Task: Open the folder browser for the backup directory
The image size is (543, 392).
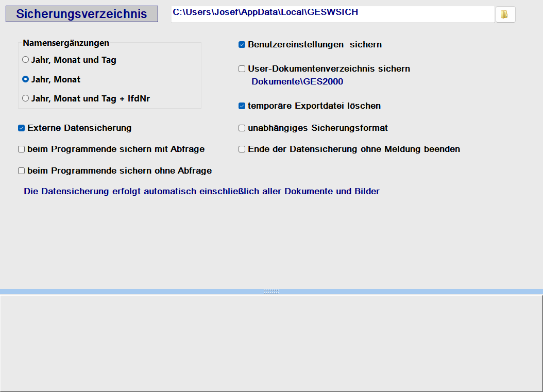Action: tap(505, 14)
